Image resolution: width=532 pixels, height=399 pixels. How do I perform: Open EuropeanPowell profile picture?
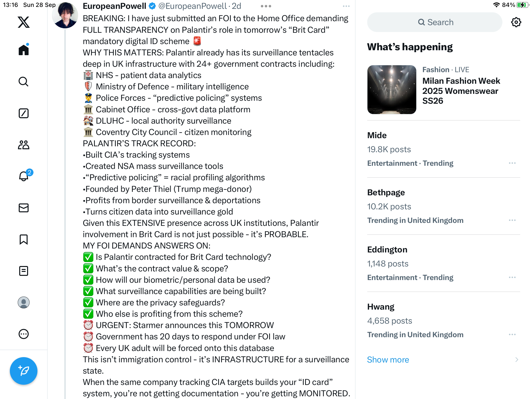[65, 15]
